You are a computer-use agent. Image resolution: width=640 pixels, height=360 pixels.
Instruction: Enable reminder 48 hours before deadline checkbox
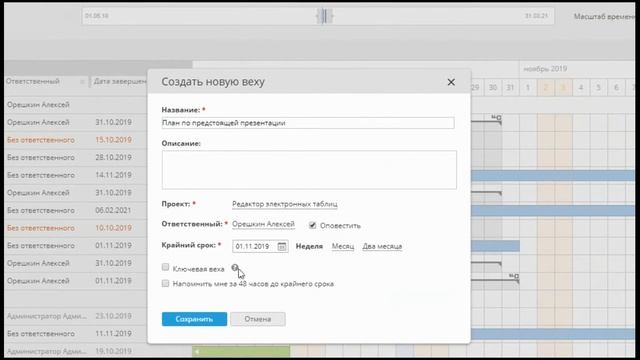tap(165, 283)
